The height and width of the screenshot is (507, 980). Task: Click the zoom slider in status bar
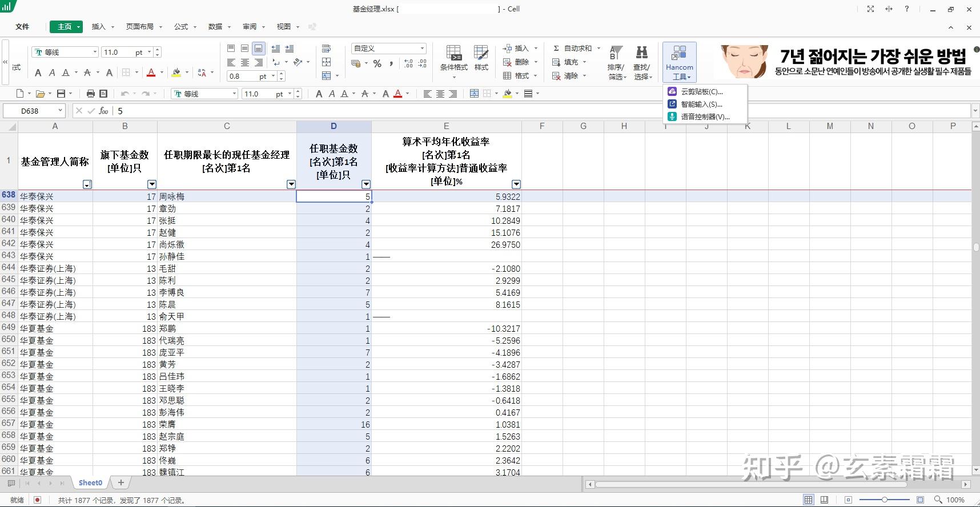pos(884,500)
